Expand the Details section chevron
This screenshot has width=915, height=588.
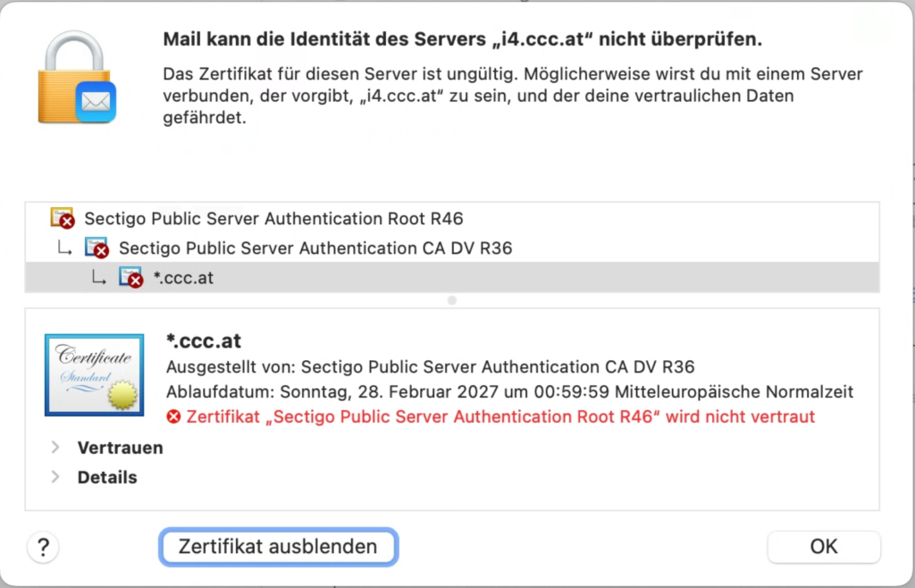(x=55, y=477)
